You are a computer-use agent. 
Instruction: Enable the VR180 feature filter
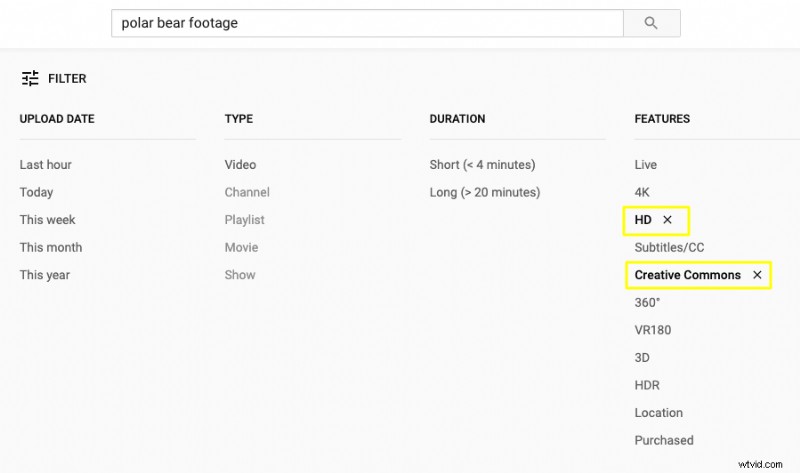pos(653,330)
